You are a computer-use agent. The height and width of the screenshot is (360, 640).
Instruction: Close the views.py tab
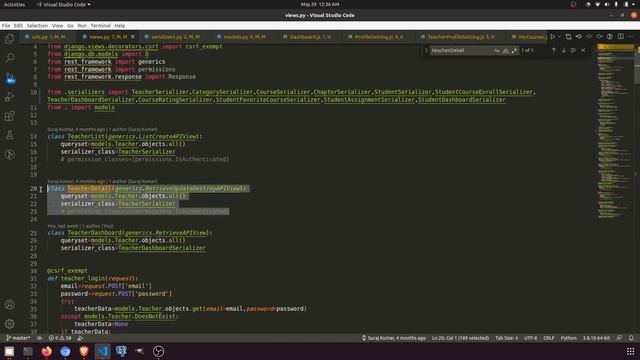[133, 37]
